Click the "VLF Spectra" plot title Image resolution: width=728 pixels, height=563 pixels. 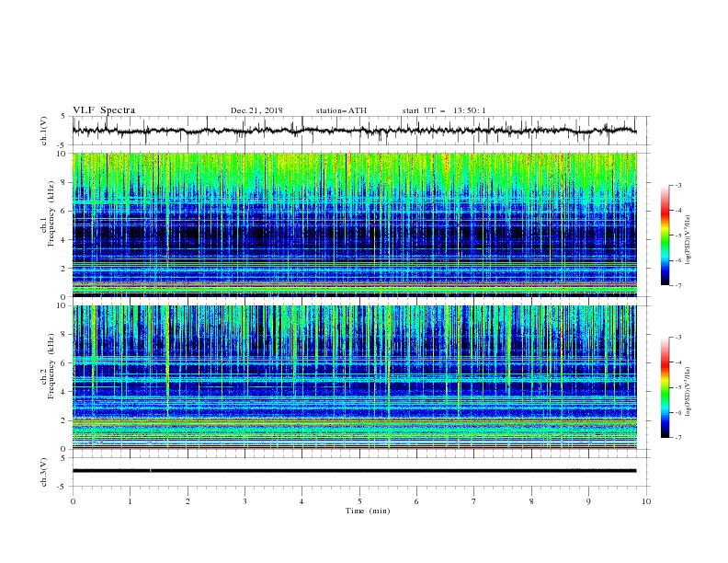click(104, 110)
